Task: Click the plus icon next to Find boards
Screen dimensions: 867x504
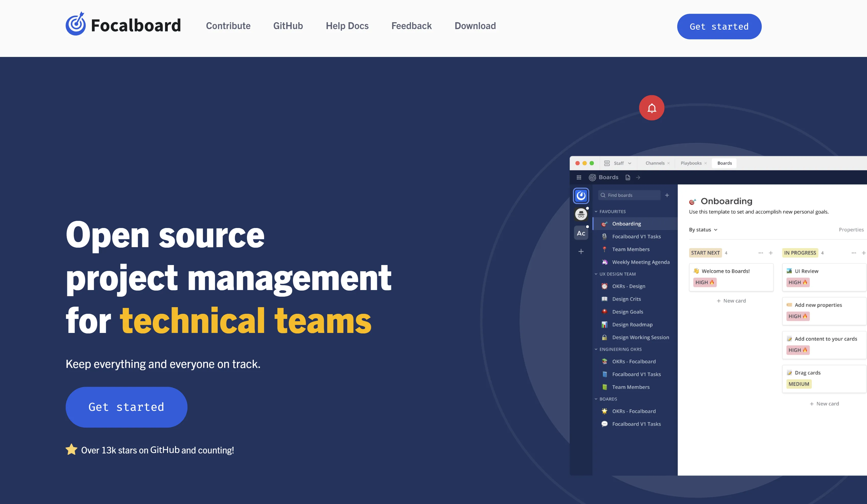Action: point(667,195)
